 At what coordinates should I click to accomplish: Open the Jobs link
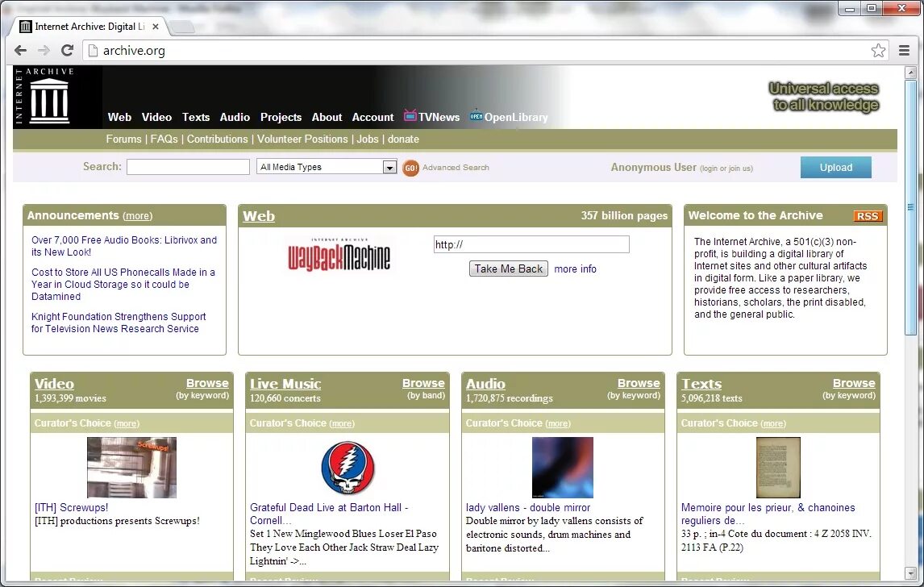coord(367,139)
